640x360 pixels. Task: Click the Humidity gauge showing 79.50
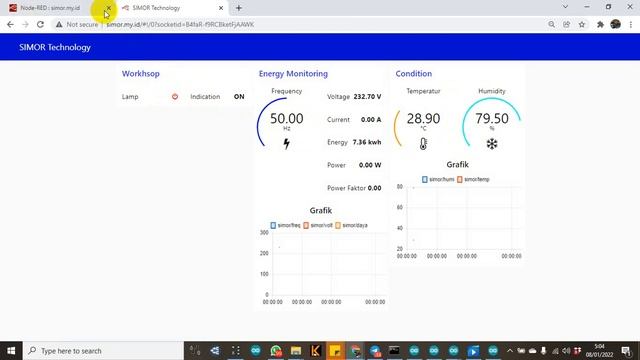(491, 122)
